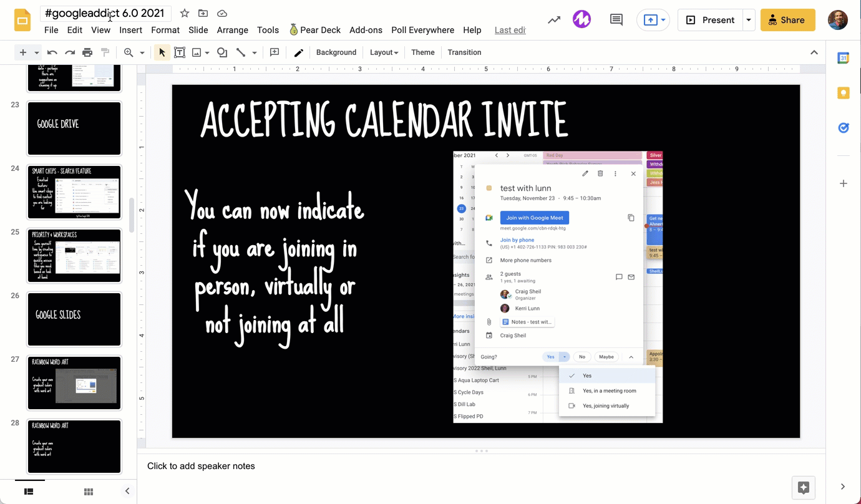
Task: Move presentation to folder icon
Action: [x=203, y=13]
